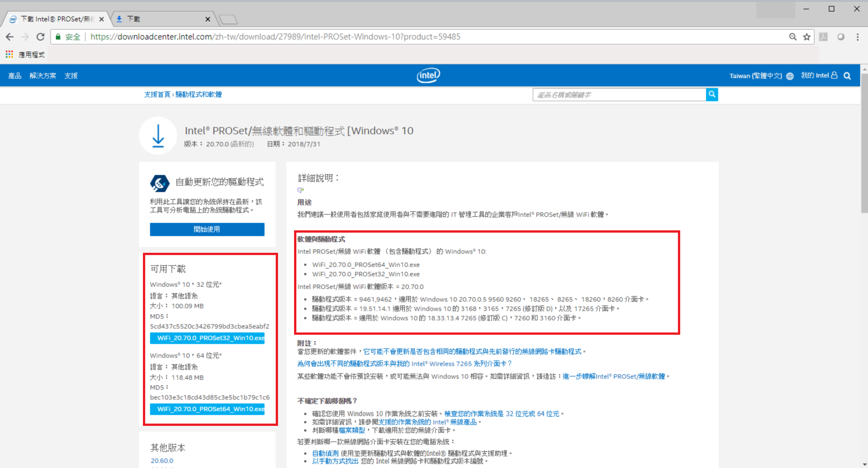Screen dimensions: 868x468
Task: Select the 32-bit MD5 hash text
Action: pyautogui.click(x=210, y=327)
